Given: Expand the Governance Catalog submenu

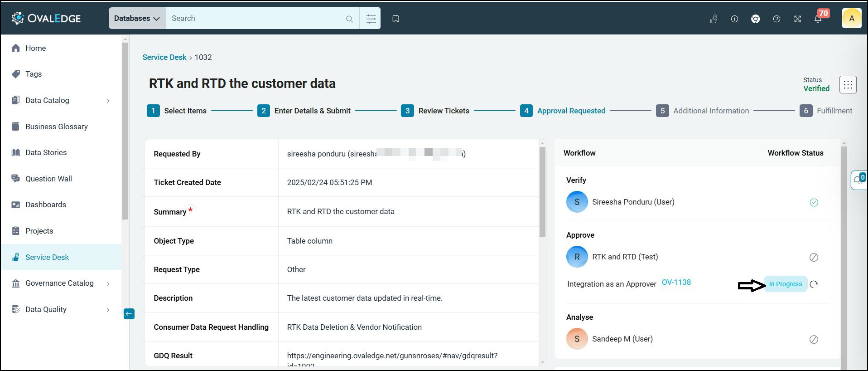Looking at the screenshot, I should click(x=108, y=283).
